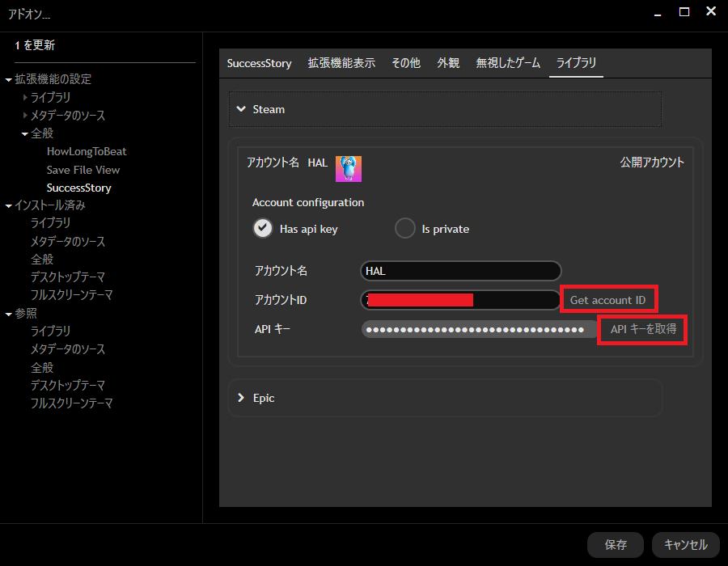Open デスクトップテーマ under インストール済み
Viewport: 728px width, 566px height.
68,277
